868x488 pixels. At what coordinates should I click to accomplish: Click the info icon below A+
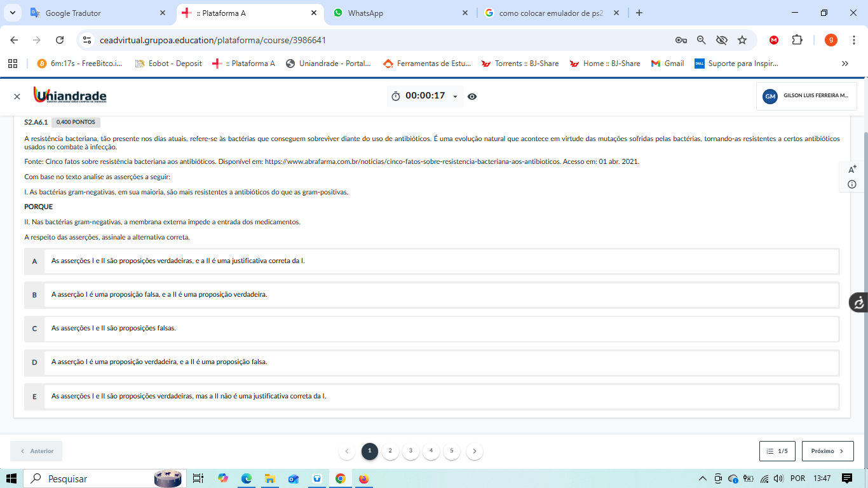pos(852,184)
